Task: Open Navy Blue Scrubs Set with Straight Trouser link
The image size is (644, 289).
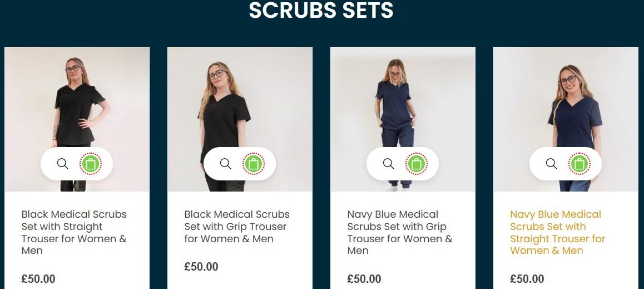Action: click(558, 232)
